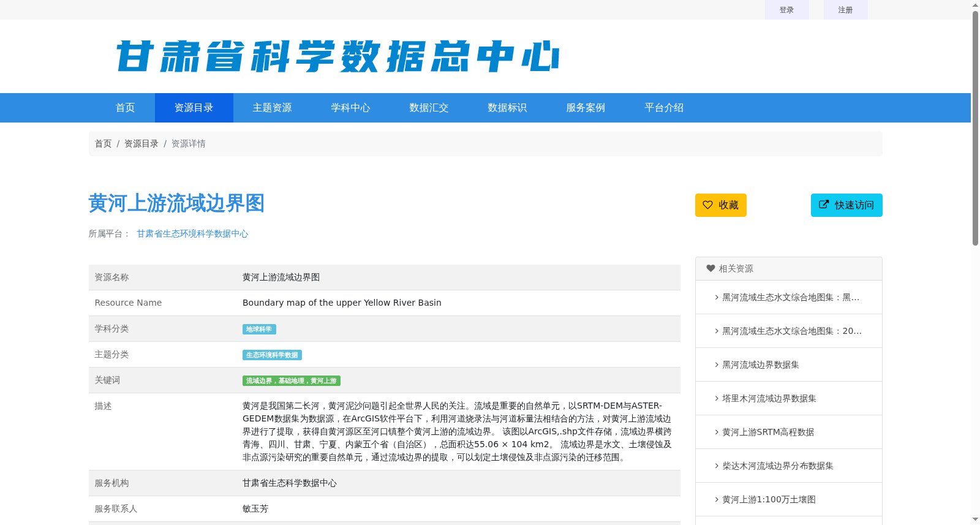Screen dimensions: 980x525
Task: Click the 登录 login button
Action: click(787, 10)
